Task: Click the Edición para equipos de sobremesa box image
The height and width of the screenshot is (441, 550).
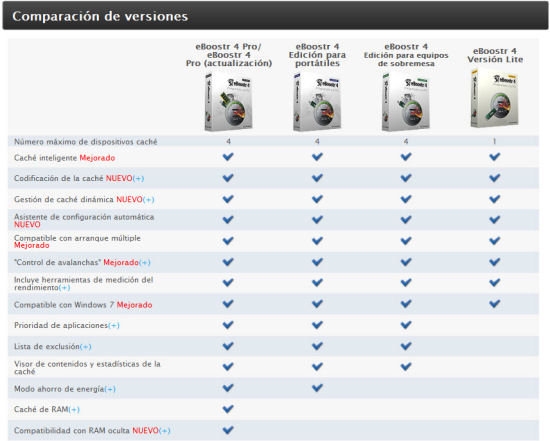Action: [x=406, y=102]
